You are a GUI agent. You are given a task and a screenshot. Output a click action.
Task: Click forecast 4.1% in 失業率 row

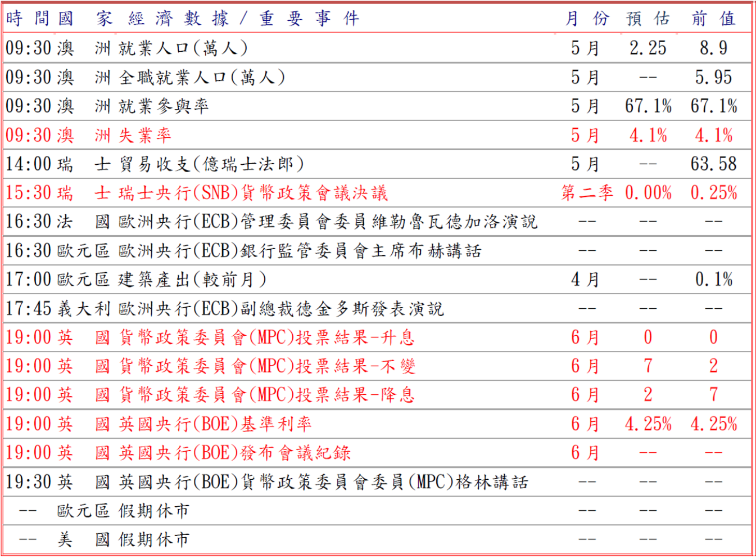648,135
